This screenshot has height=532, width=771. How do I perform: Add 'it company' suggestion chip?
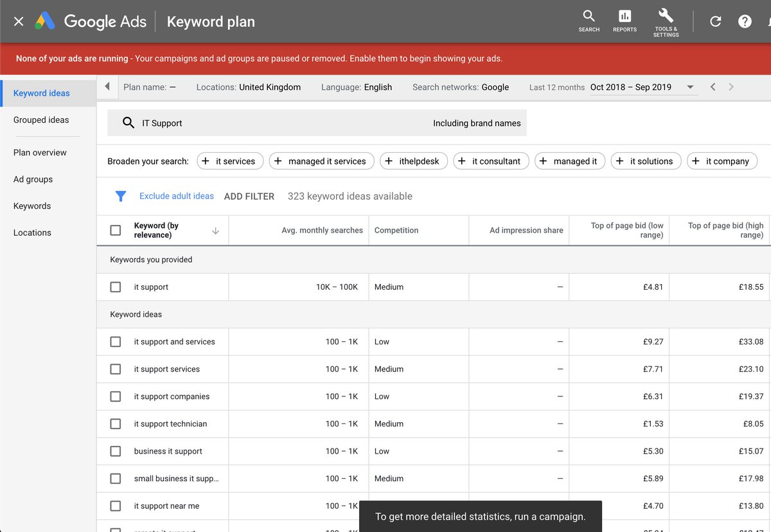[722, 161]
